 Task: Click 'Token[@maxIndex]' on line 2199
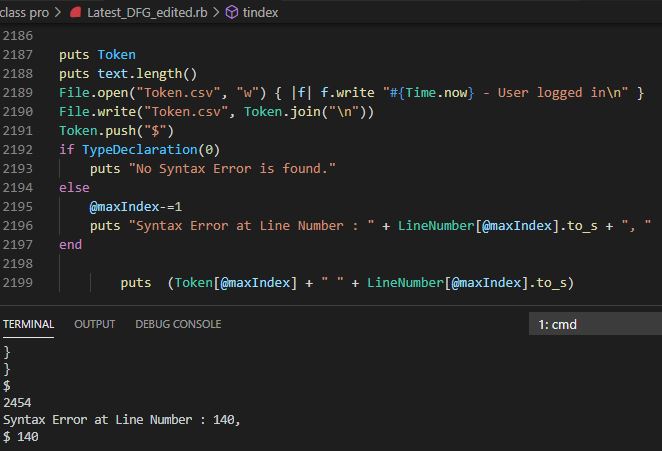point(236,283)
